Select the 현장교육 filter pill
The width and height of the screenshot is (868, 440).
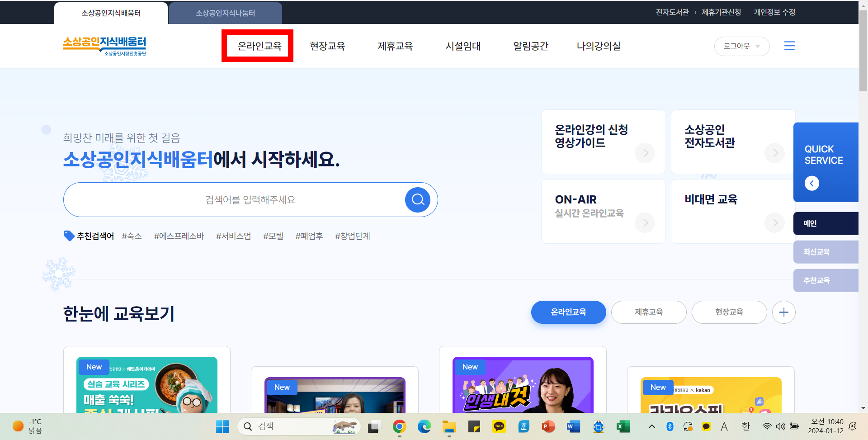click(x=729, y=312)
